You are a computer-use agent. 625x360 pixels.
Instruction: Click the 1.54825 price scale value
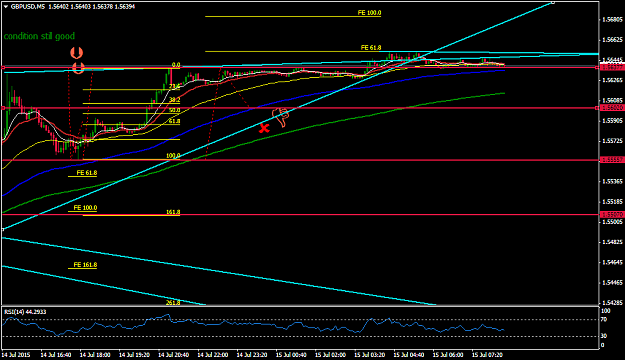coord(613,242)
